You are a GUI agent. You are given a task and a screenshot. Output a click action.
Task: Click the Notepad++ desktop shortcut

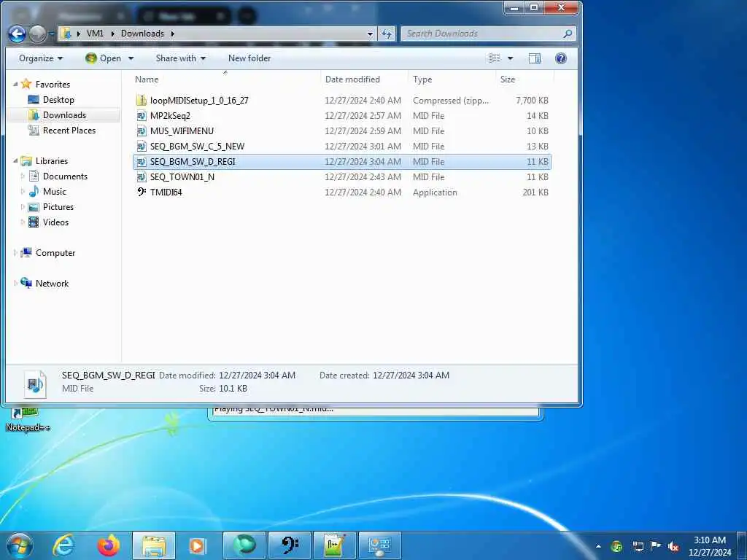pos(27,419)
